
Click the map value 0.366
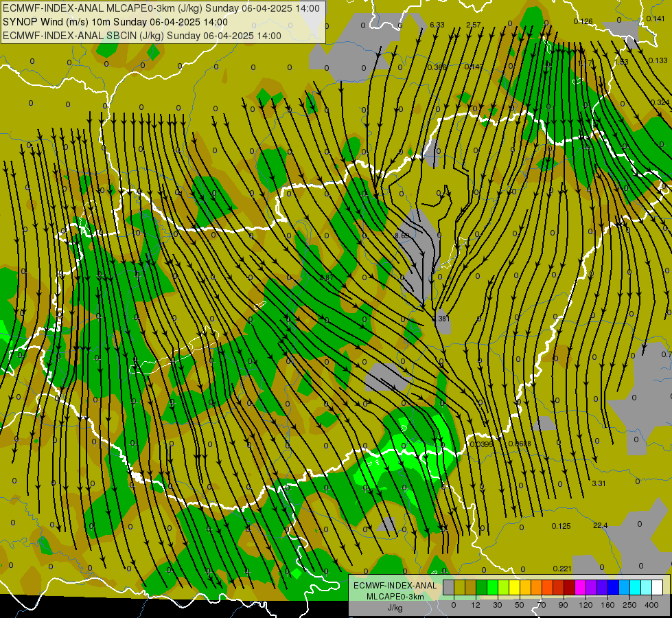pyautogui.click(x=437, y=67)
